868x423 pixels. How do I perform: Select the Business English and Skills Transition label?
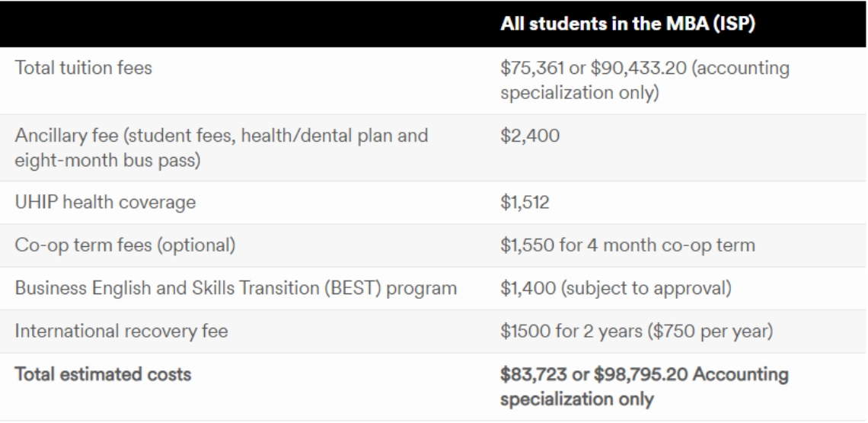pos(236,288)
